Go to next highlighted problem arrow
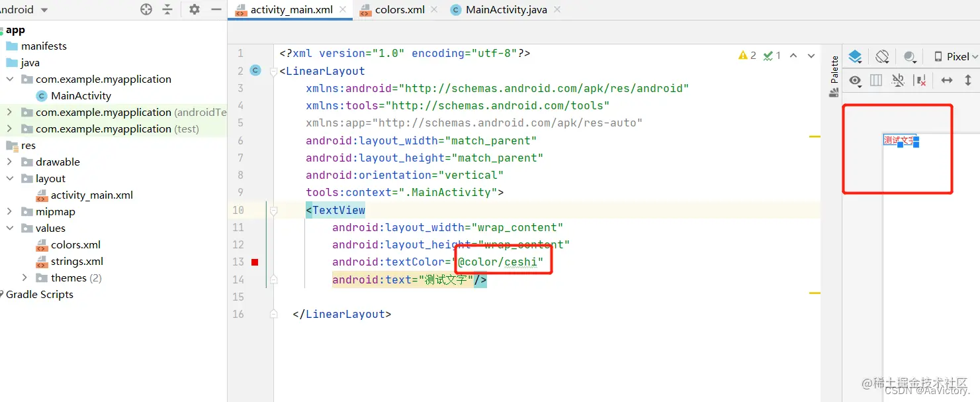This screenshot has height=402, width=980. [812, 56]
